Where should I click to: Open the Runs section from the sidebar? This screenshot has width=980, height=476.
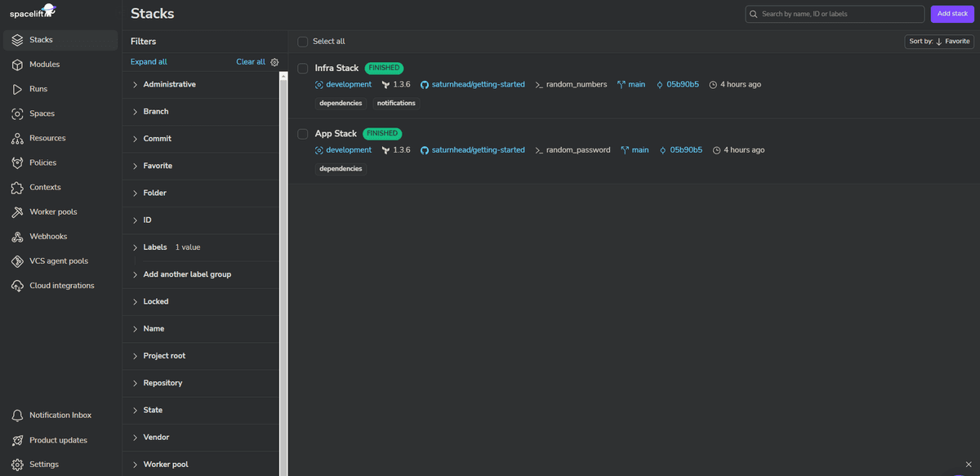[x=17, y=88]
